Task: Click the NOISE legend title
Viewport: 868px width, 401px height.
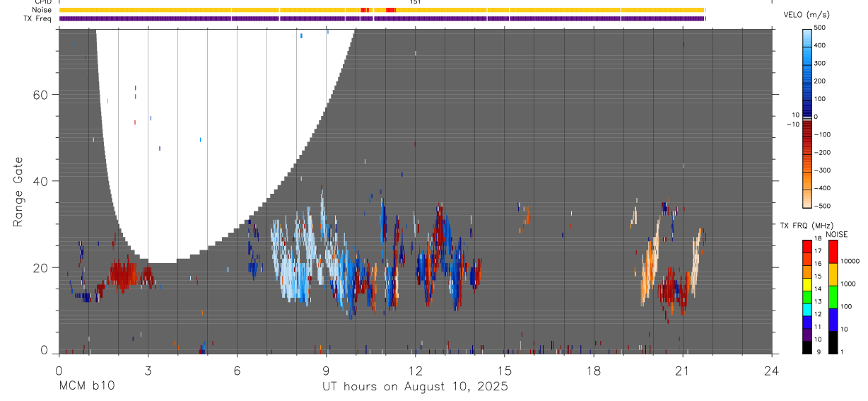Action: pos(836,234)
